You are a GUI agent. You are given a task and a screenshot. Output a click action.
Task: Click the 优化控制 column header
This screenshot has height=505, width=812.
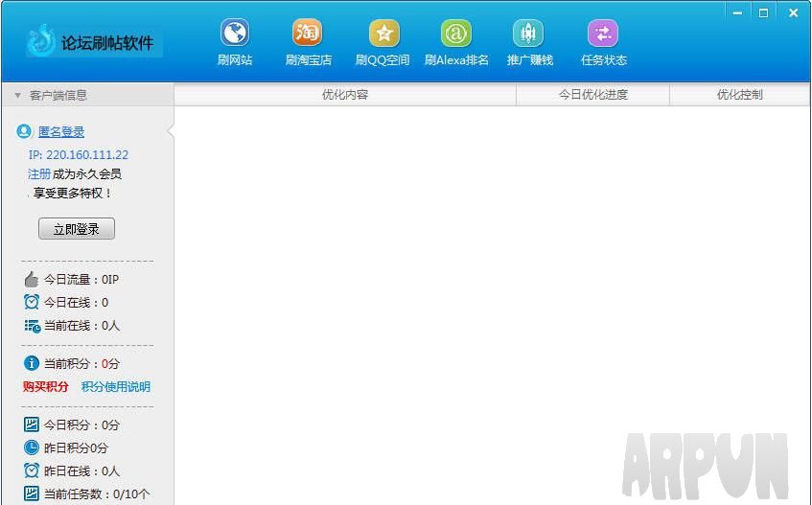point(739,95)
